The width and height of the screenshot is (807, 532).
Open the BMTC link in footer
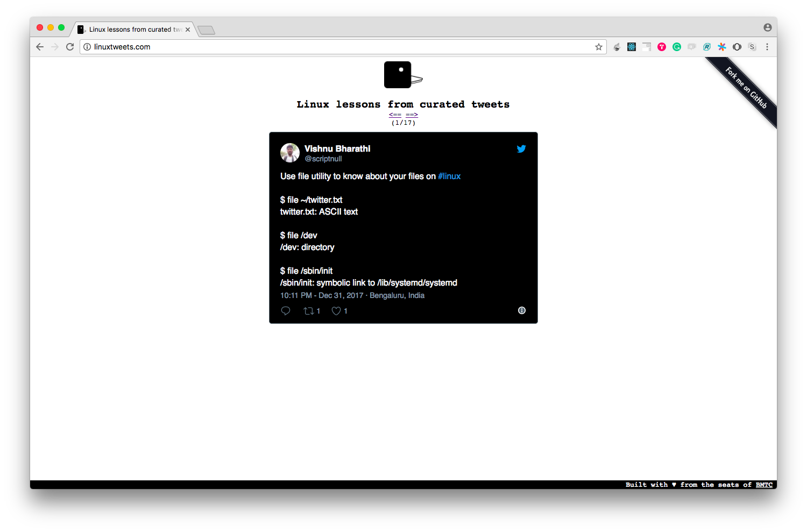[764, 485]
